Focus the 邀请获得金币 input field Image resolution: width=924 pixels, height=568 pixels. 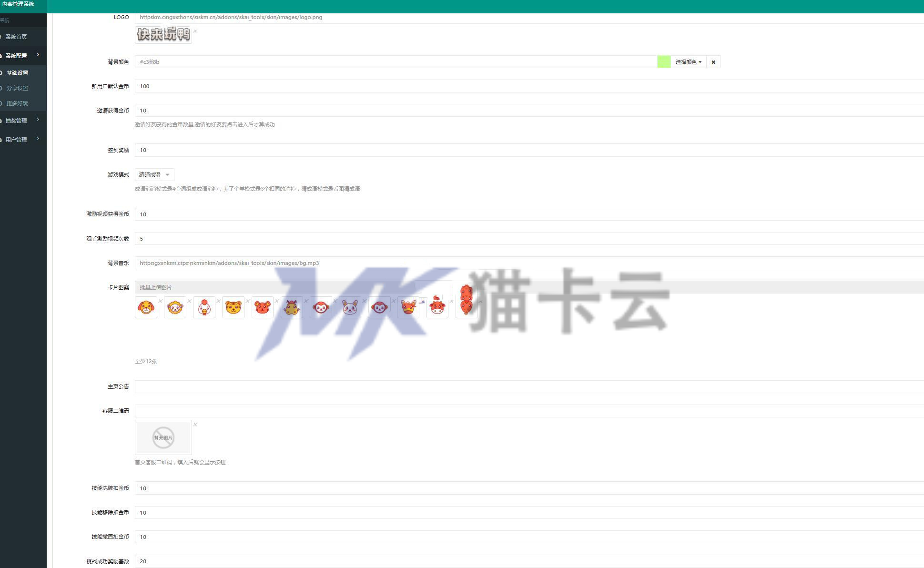(529, 111)
